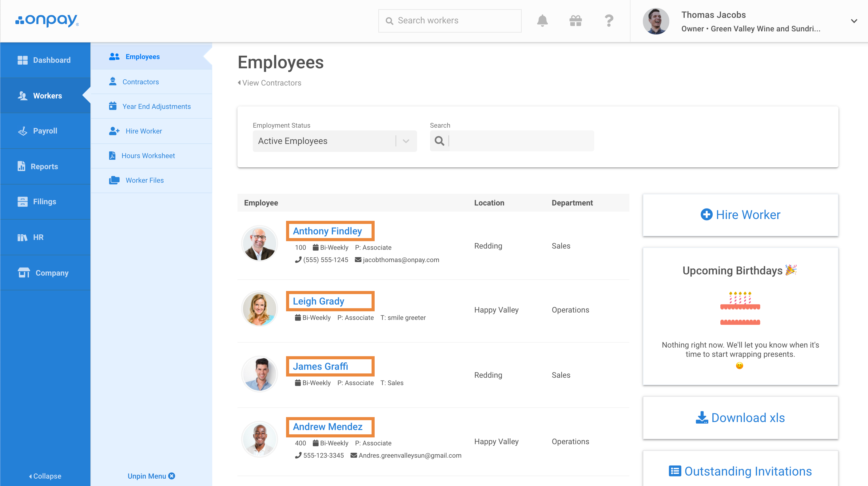The width and height of the screenshot is (868, 486).
Task: Open Payroll in the sidebar
Action: pyautogui.click(x=45, y=131)
